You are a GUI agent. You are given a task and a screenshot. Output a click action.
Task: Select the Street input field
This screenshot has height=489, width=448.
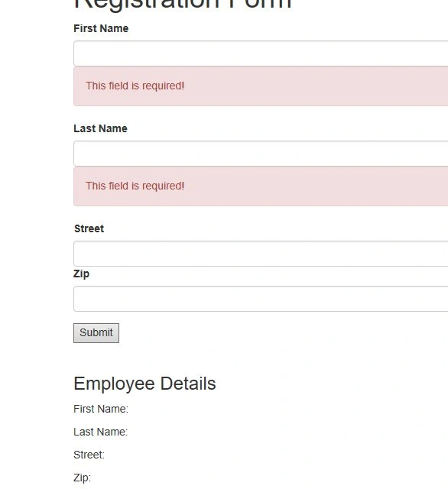[261, 254]
